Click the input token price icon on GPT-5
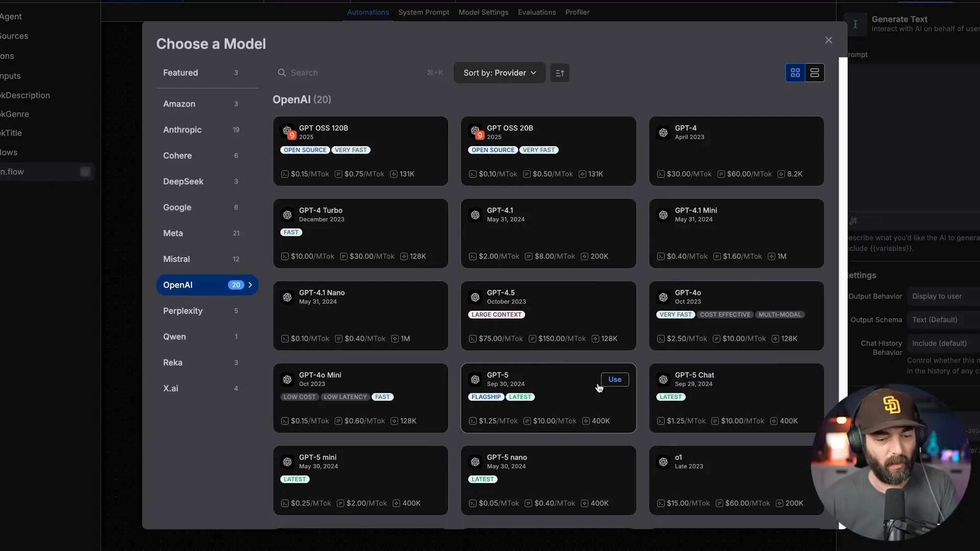The height and width of the screenshot is (551, 980). (472, 421)
